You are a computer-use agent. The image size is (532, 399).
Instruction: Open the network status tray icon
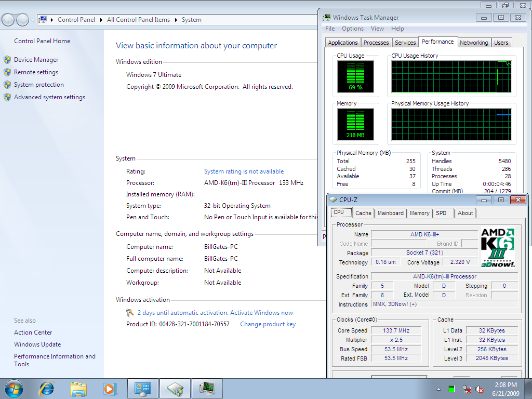click(x=467, y=389)
